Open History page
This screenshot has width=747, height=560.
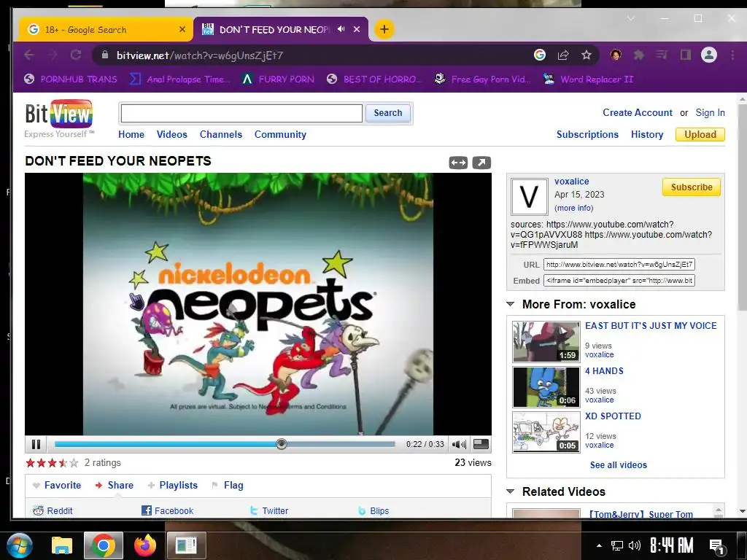pos(647,135)
